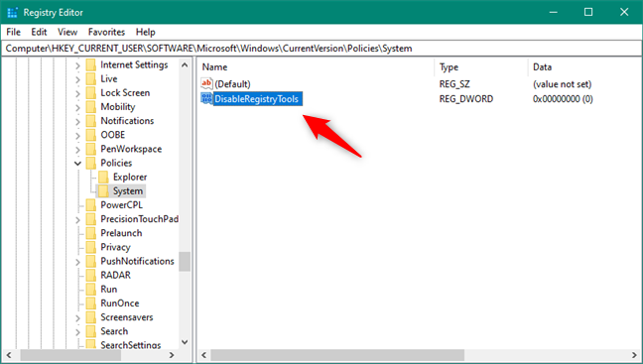Click the Policies folder icon
This screenshot has width=643, height=364.
91,163
